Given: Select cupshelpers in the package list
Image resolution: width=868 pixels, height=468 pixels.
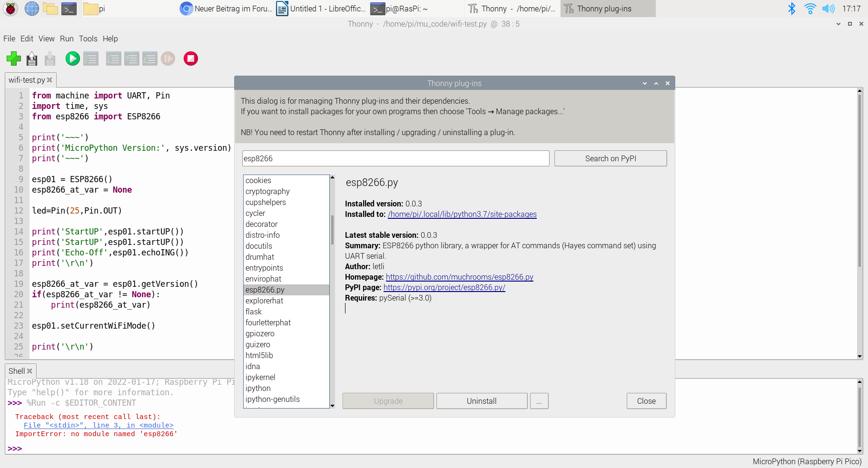Looking at the screenshot, I should (x=286, y=202).
